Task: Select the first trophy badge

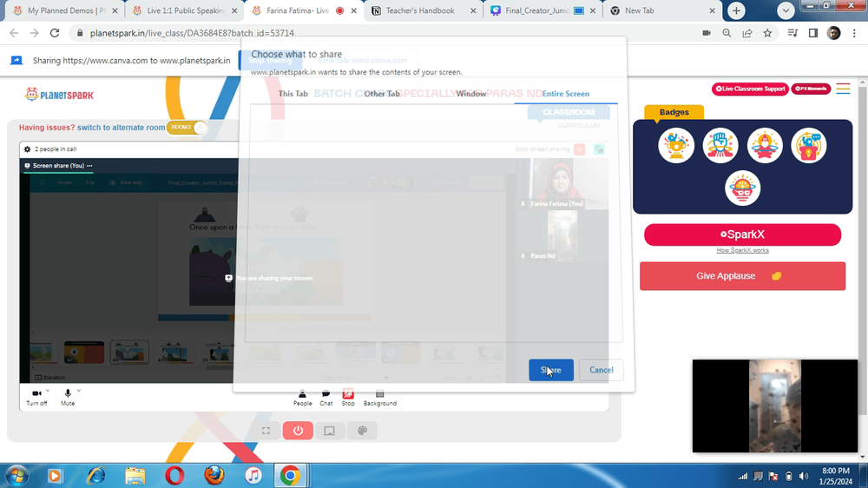Action: (x=676, y=146)
